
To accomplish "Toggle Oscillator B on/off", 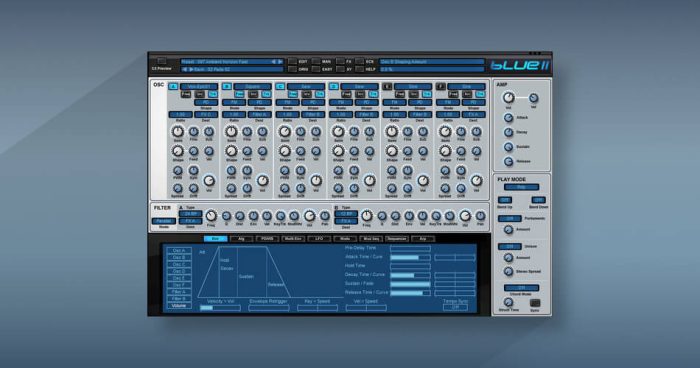I will pos(227,87).
